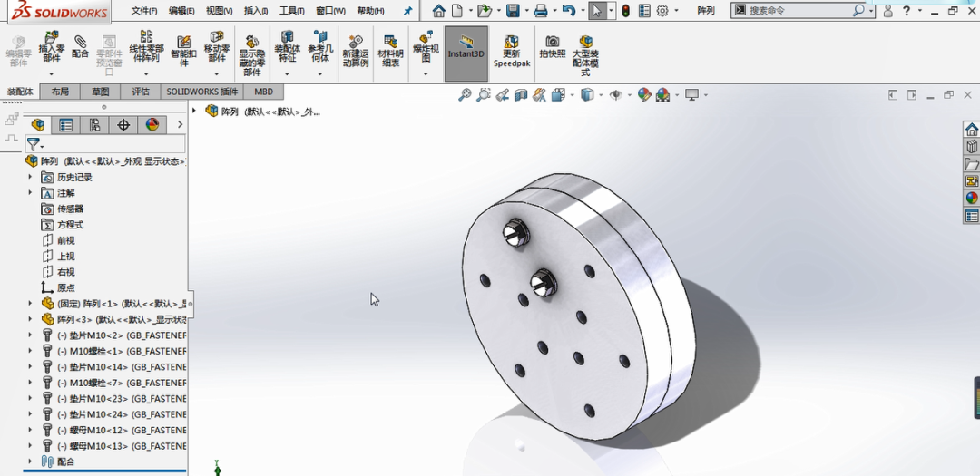Open DisplayManager tab icon
The image size is (980, 476).
[152, 125]
